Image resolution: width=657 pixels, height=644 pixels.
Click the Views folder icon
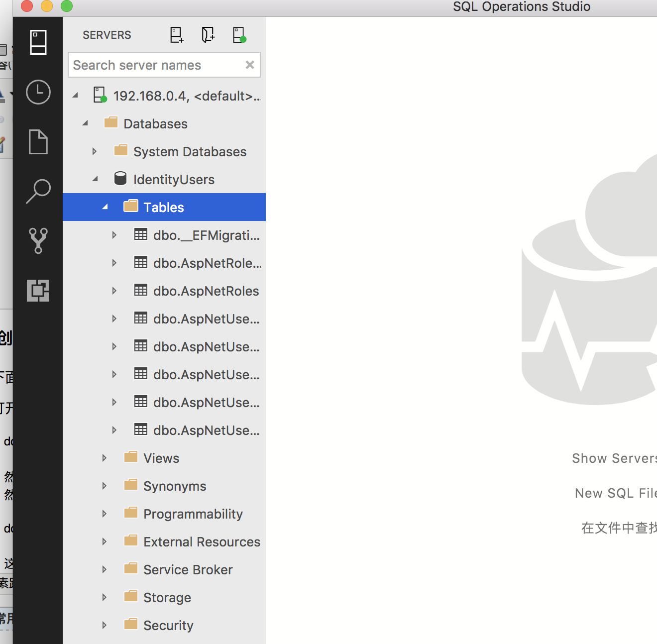tap(131, 457)
